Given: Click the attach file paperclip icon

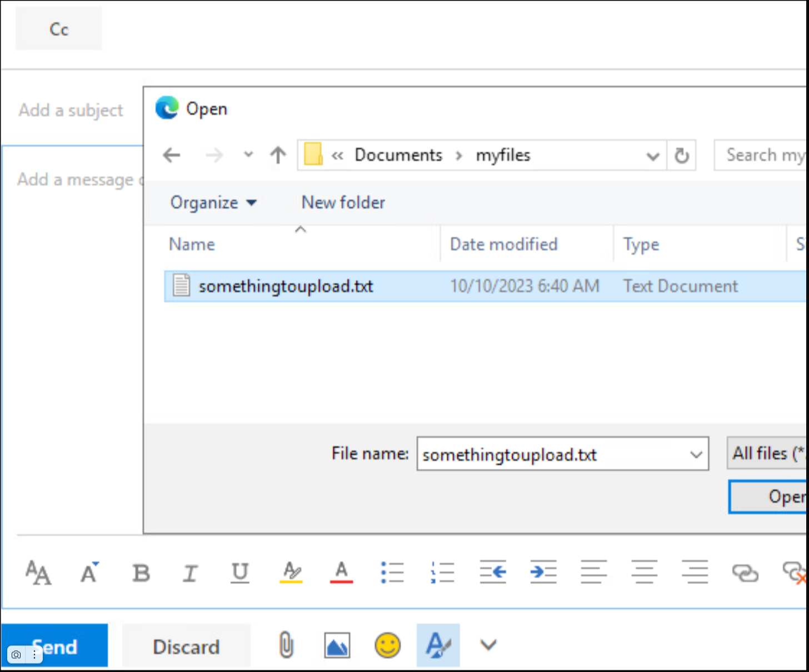Looking at the screenshot, I should tap(286, 645).
